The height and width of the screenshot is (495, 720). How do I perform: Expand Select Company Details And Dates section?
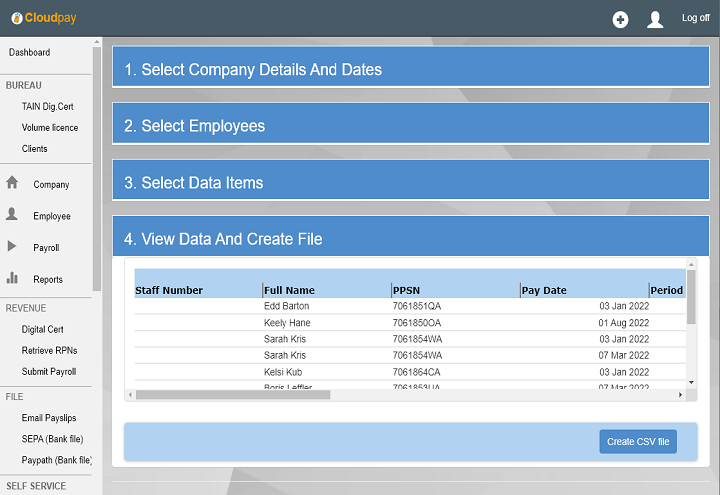pos(410,69)
